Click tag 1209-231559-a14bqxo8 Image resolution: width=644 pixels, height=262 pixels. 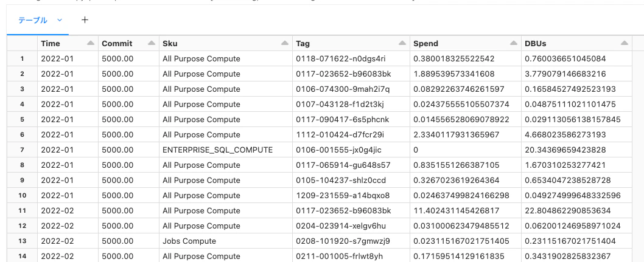pyautogui.click(x=343, y=196)
